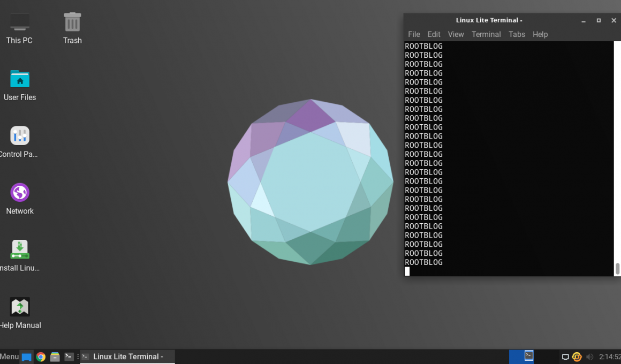Open the Network browser
Screen dimensions: 621x364
point(20,192)
